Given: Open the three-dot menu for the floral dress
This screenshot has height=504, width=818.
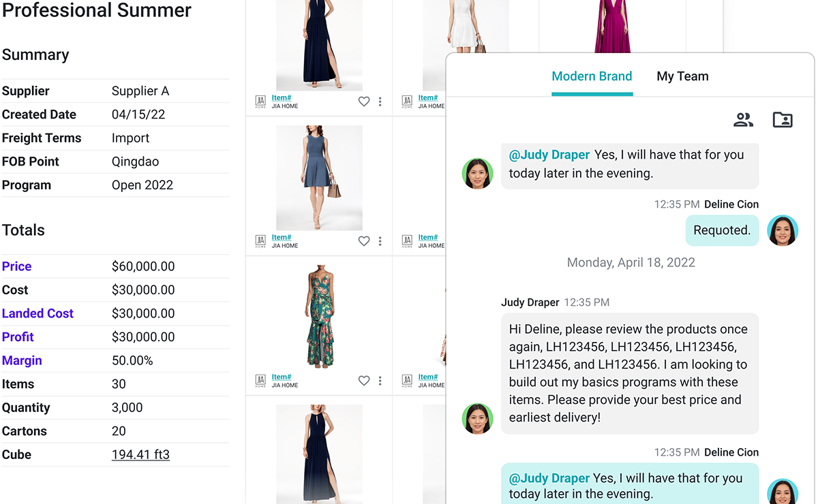Looking at the screenshot, I should (x=380, y=381).
